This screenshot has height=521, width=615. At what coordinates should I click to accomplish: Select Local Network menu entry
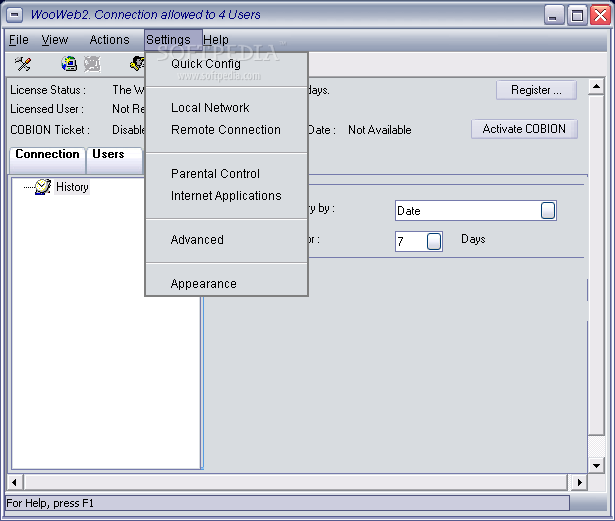(226, 107)
